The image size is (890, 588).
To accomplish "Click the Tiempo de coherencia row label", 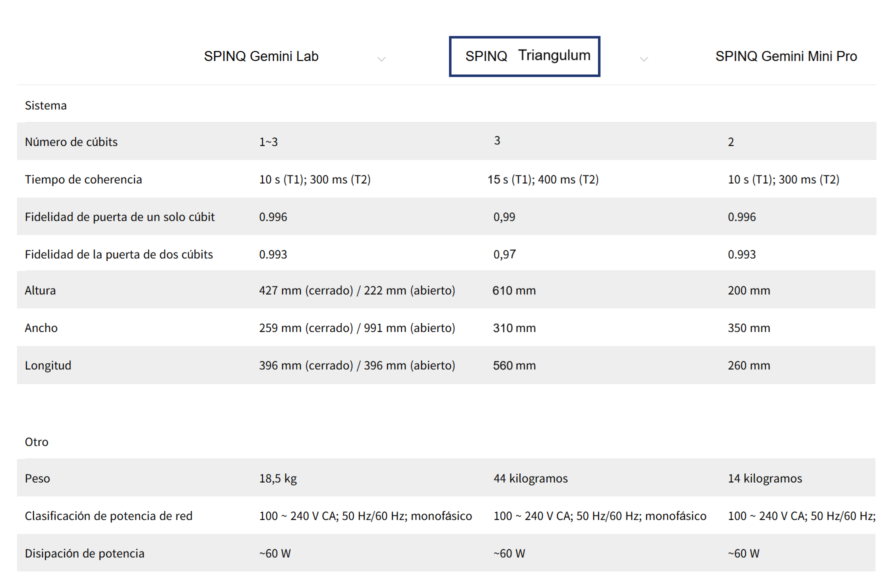I will 83,179.
